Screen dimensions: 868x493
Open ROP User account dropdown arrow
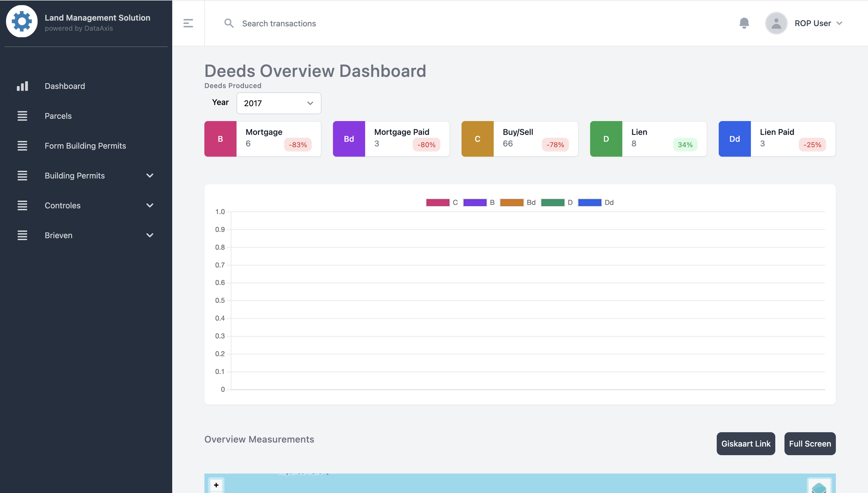point(840,23)
